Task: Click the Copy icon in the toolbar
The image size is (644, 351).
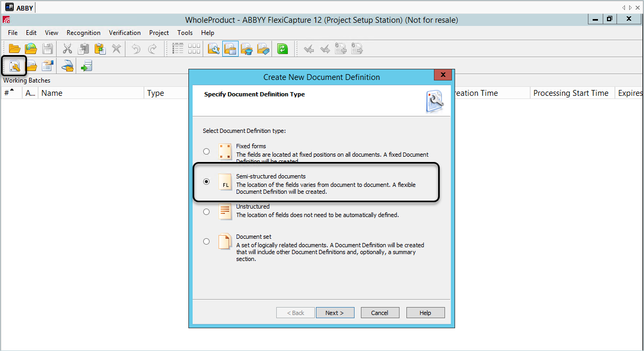Action: click(84, 49)
